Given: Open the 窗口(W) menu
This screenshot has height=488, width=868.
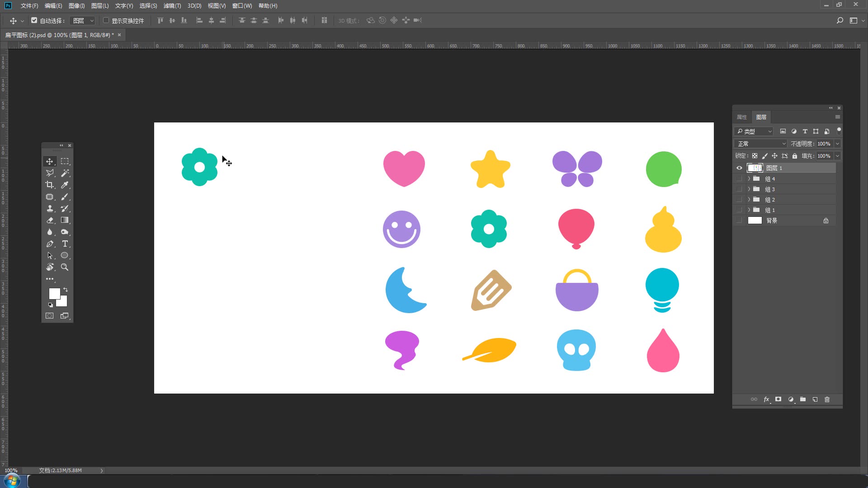Looking at the screenshot, I should 242,6.
